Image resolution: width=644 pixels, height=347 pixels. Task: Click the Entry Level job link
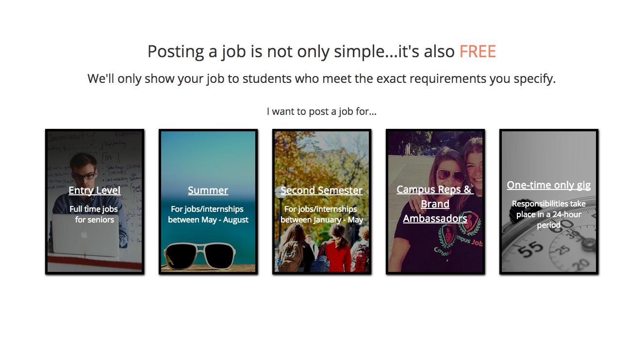(x=94, y=190)
